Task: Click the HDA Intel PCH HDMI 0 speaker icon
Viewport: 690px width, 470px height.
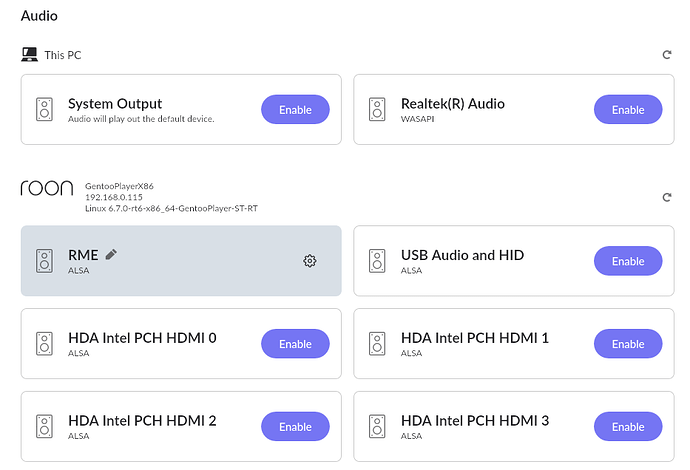Action: click(44, 344)
